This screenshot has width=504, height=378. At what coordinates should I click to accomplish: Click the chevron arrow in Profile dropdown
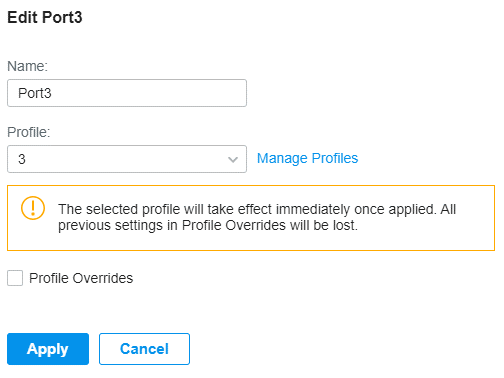tap(233, 159)
